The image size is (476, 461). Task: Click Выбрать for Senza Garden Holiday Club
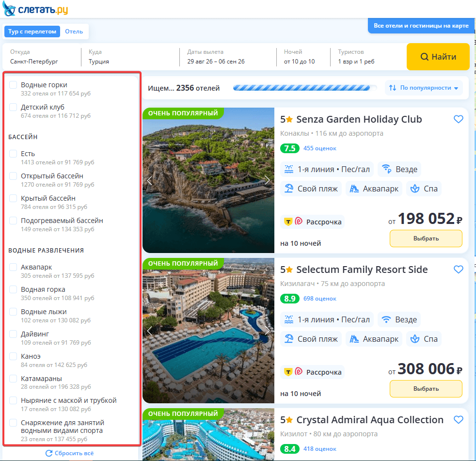tap(426, 238)
